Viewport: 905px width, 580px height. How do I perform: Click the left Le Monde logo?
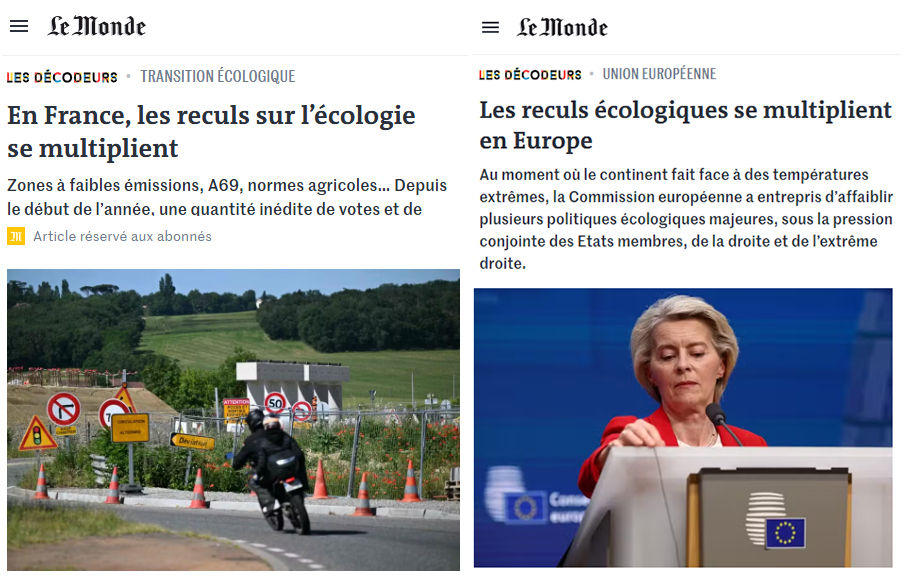97,27
